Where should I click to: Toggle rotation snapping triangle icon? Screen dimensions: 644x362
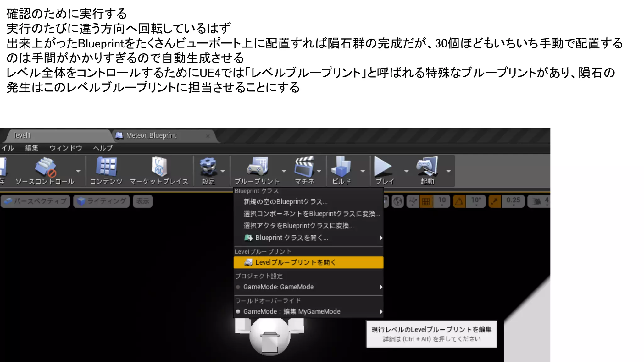coord(459,201)
